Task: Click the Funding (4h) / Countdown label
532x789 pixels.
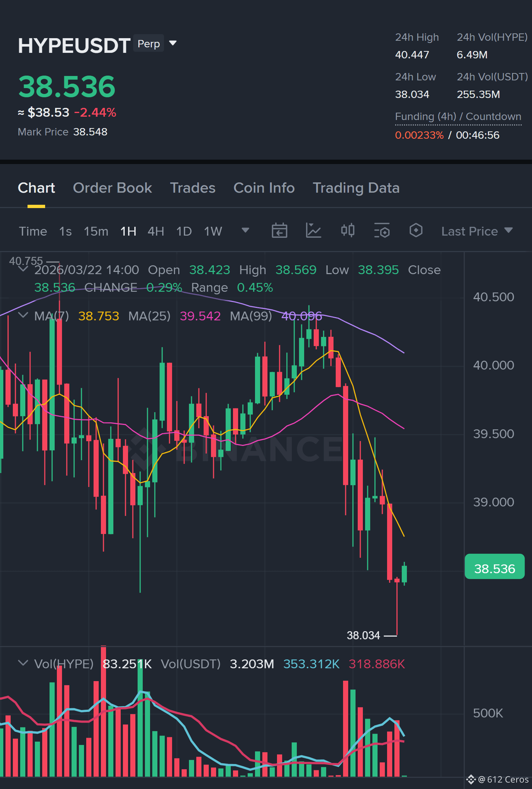Action: point(458,117)
